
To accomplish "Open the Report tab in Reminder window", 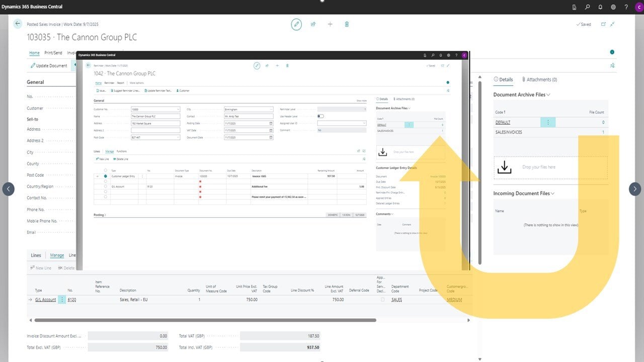I will click(121, 83).
